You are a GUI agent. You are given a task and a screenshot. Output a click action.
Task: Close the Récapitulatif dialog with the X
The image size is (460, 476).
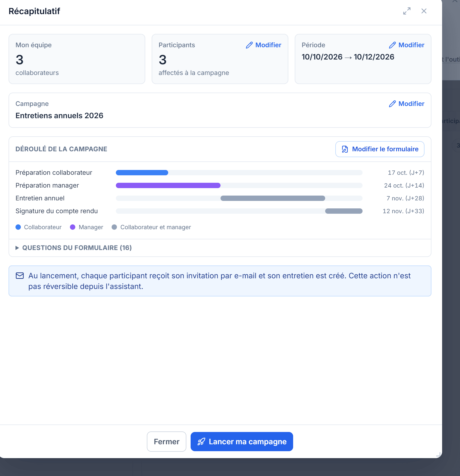coord(424,11)
